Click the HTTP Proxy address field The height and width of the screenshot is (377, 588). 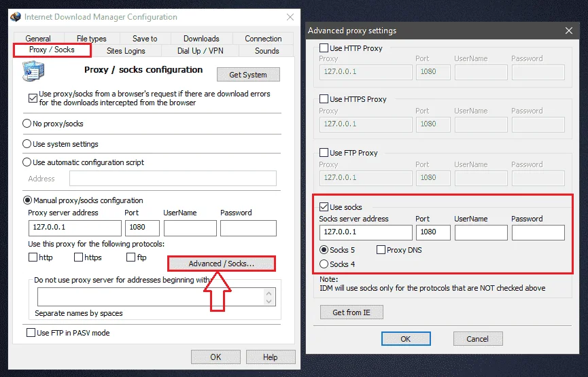coord(366,72)
